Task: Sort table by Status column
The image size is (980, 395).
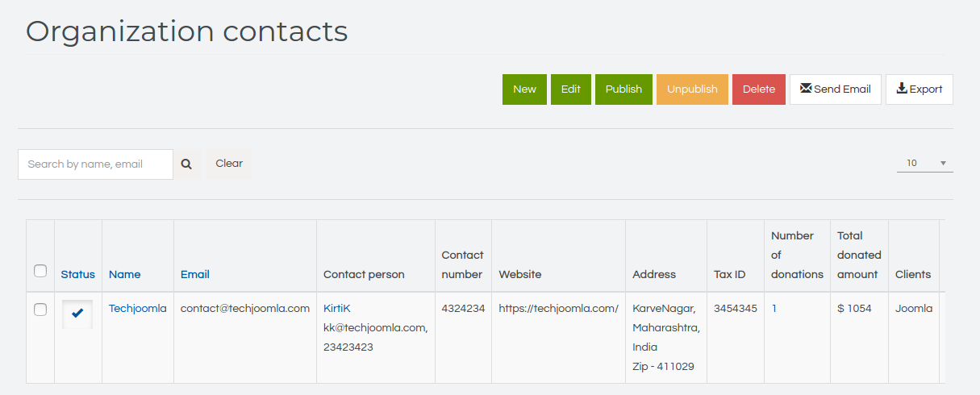Action: coord(77,274)
